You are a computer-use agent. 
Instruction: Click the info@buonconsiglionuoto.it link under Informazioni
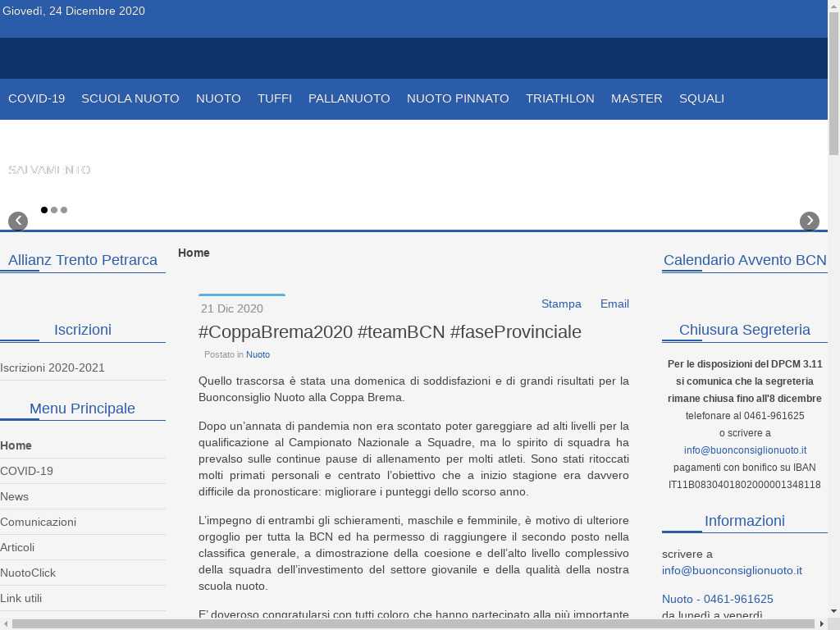click(732, 570)
